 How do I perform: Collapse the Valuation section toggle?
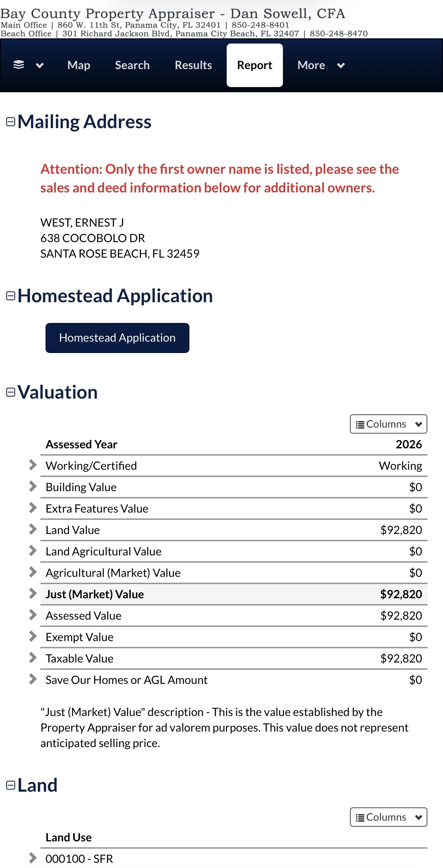coord(11,392)
